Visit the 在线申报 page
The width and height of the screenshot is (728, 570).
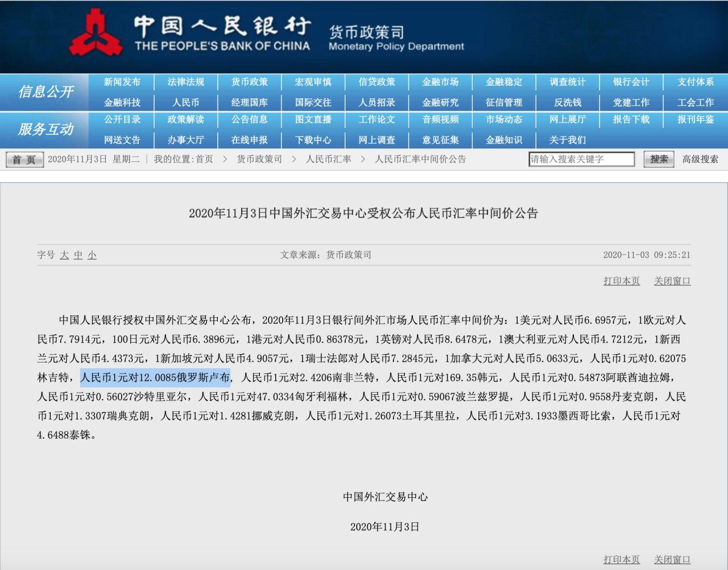tap(250, 140)
